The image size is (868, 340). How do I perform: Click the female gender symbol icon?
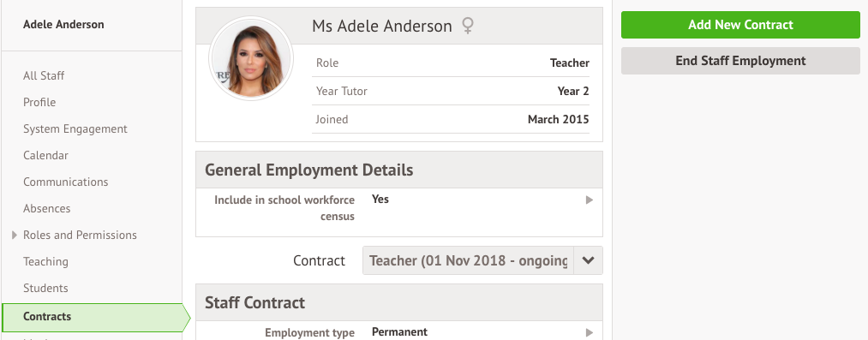coord(468,26)
